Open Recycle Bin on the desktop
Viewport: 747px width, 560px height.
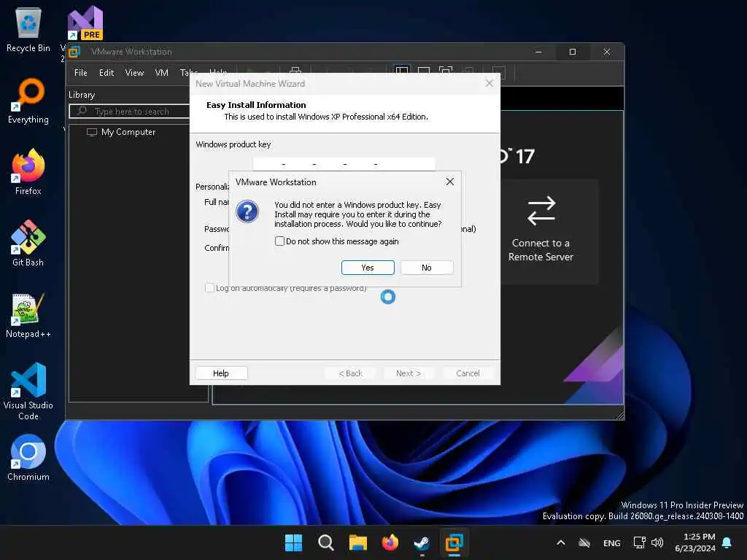28,29
